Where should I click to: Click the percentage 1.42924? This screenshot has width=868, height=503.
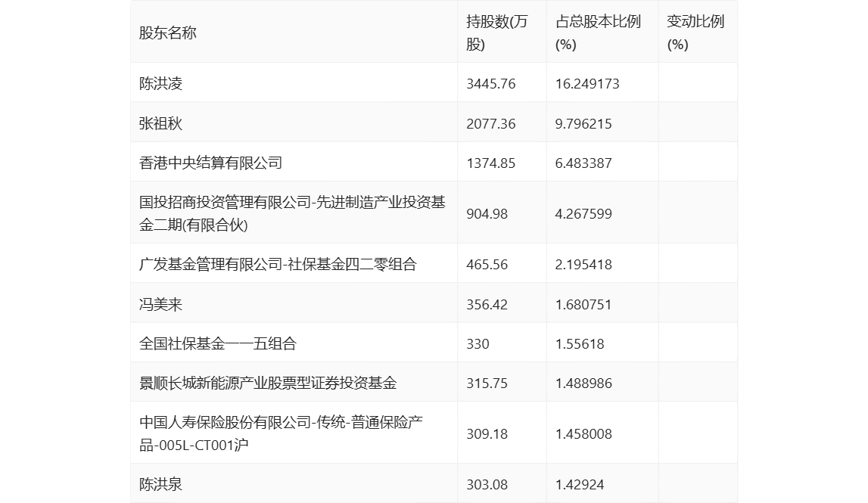click(x=580, y=484)
